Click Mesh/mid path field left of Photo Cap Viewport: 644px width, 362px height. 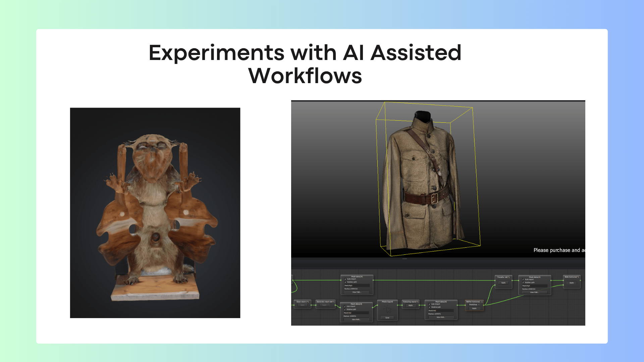pyautogui.click(x=356, y=313)
